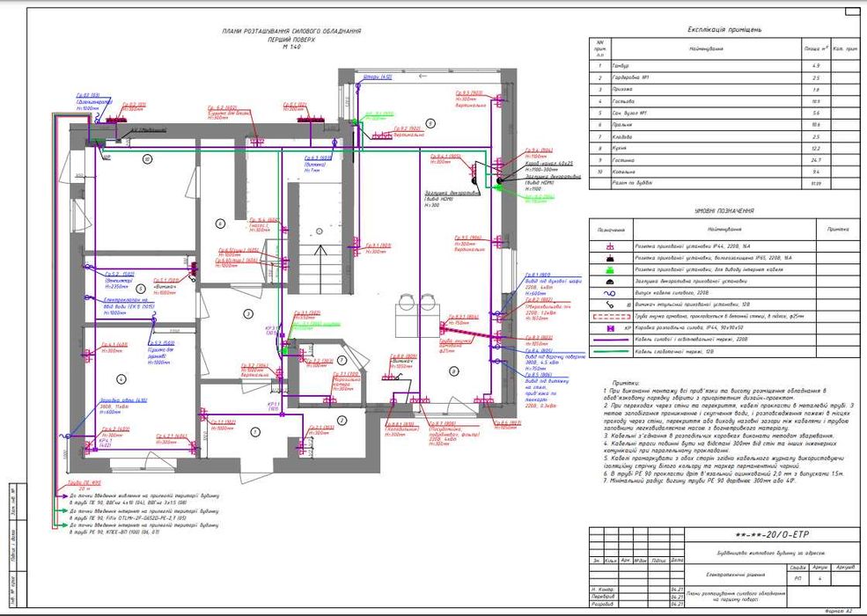The width and height of the screenshot is (867, 616).
Task: Select room number 9 circle marker on plan
Action: tap(430, 123)
